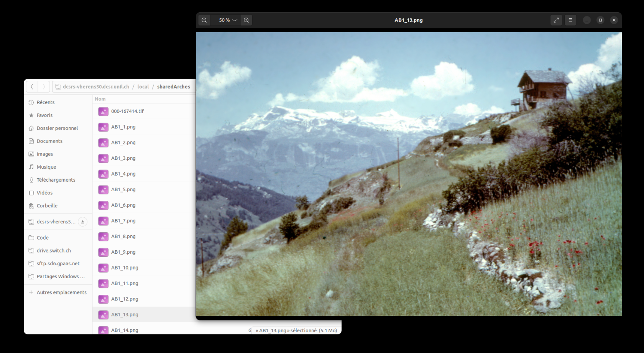Open Corbeille in the sidebar
This screenshot has height=353, width=644.
tap(47, 206)
